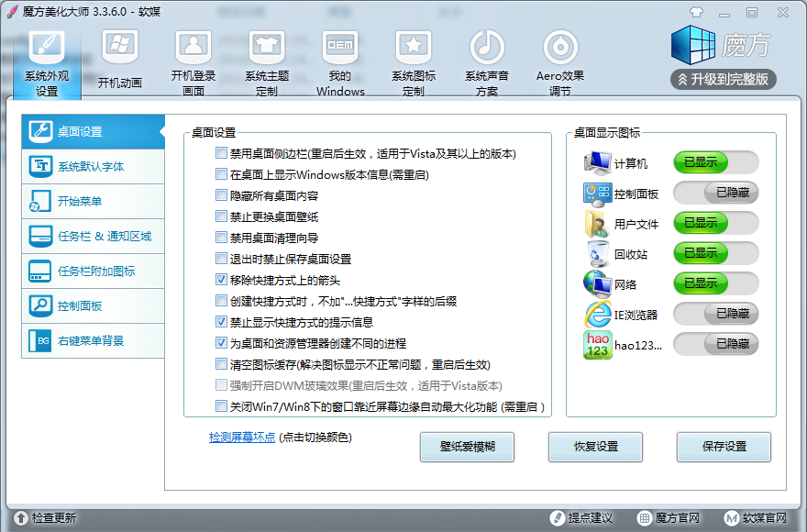The height and width of the screenshot is (532, 807).
Task: Check 关闭Win7/Win8窗口靠近屏幕边缘自动最大化功能
Action: click(221, 406)
